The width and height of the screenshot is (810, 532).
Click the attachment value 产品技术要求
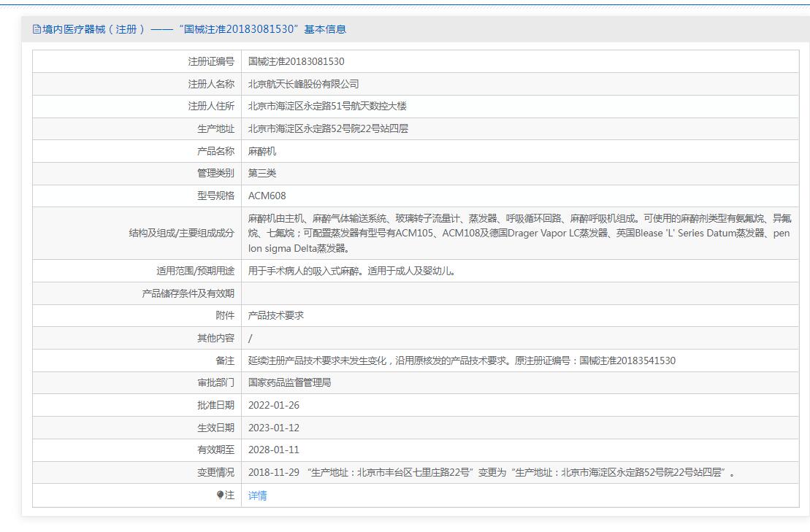pyautogui.click(x=275, y=315)
